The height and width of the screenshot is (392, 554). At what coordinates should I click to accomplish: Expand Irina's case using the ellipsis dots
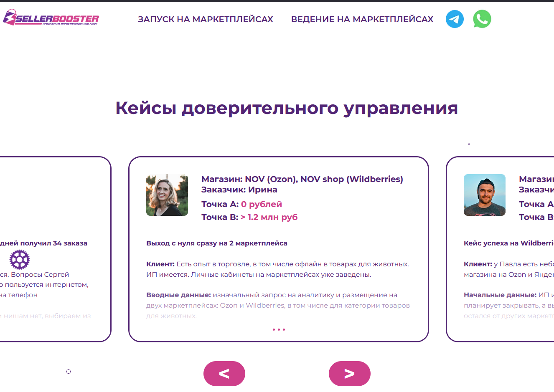[x=279, y=329]
